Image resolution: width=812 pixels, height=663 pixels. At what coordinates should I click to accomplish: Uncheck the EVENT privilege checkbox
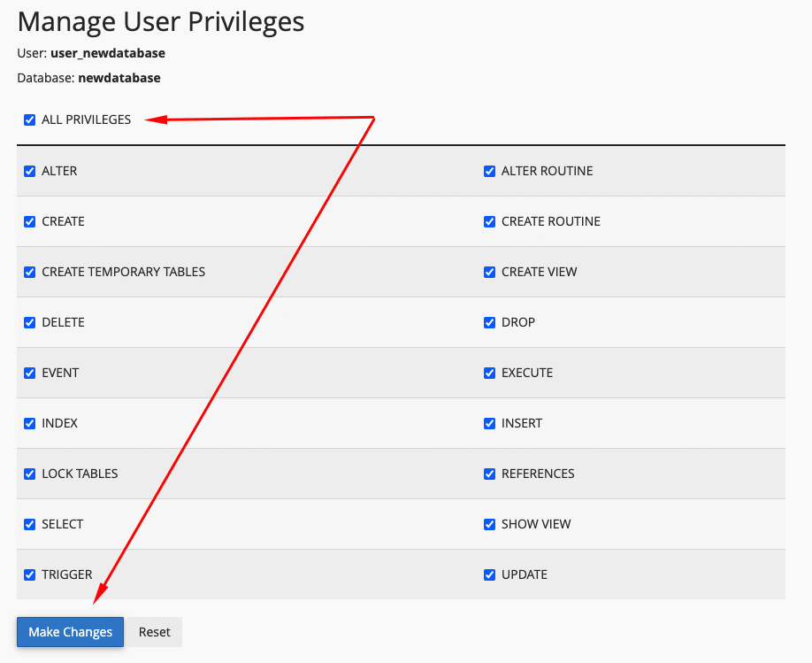coord(30,373)
